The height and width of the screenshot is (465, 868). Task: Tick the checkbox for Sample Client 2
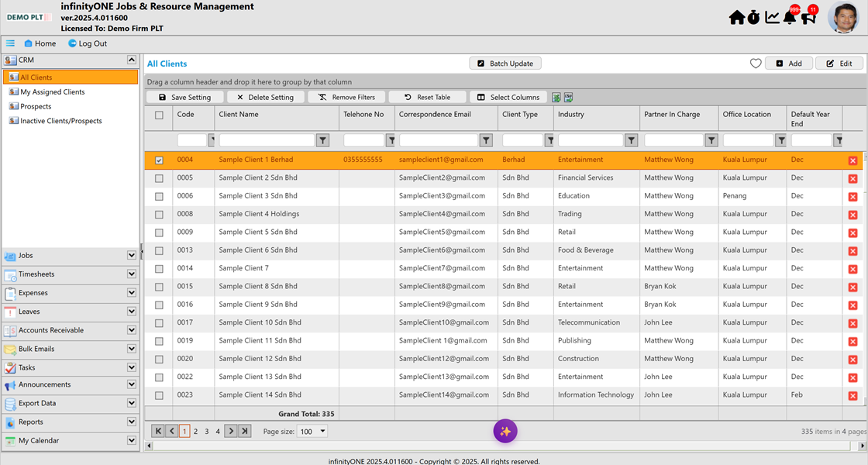pyautogui.click(x=159, y=177)
